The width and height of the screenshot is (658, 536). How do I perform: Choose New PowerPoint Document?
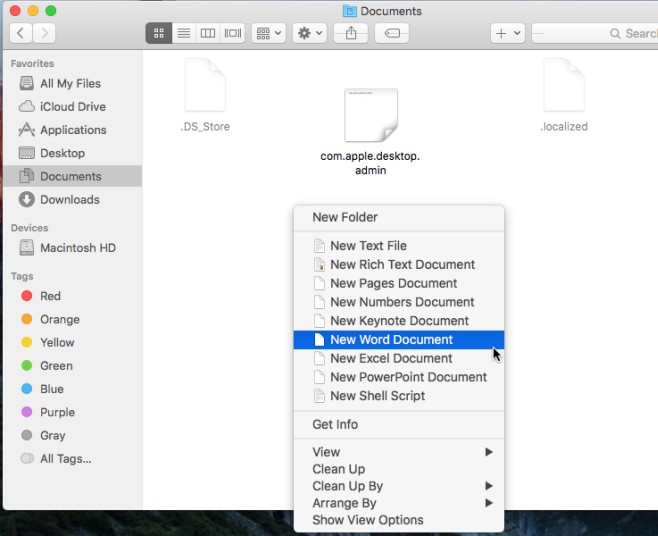pos(399,377)
